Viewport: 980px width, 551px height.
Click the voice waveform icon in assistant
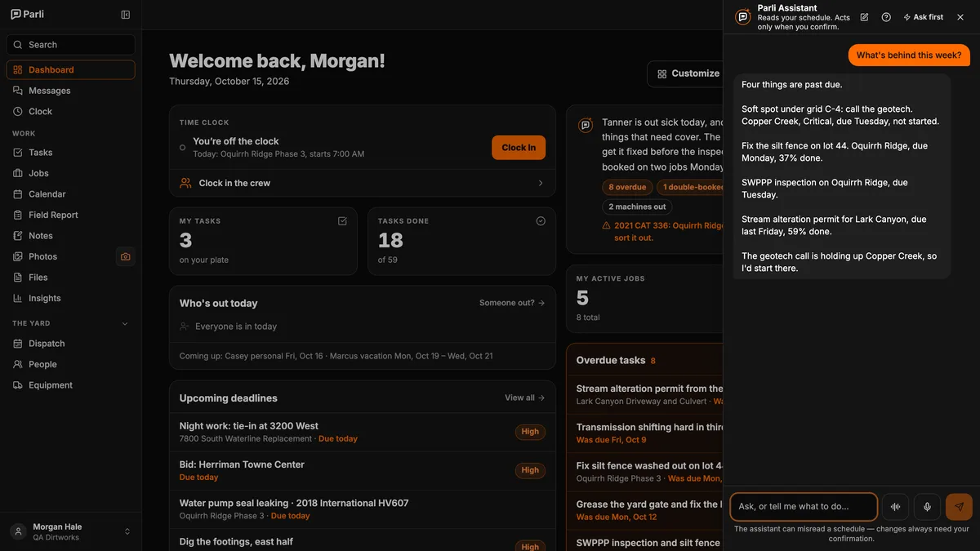896,507
